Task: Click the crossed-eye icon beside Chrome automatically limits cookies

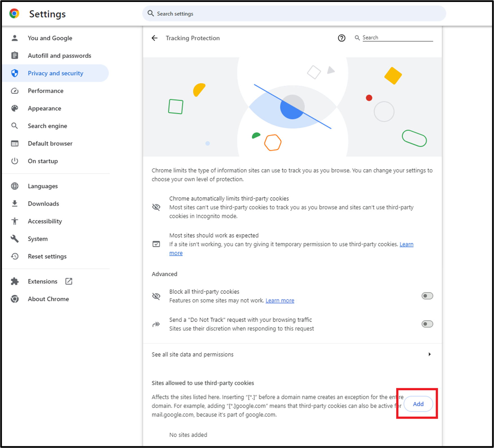Action: [x=156, y=207]
